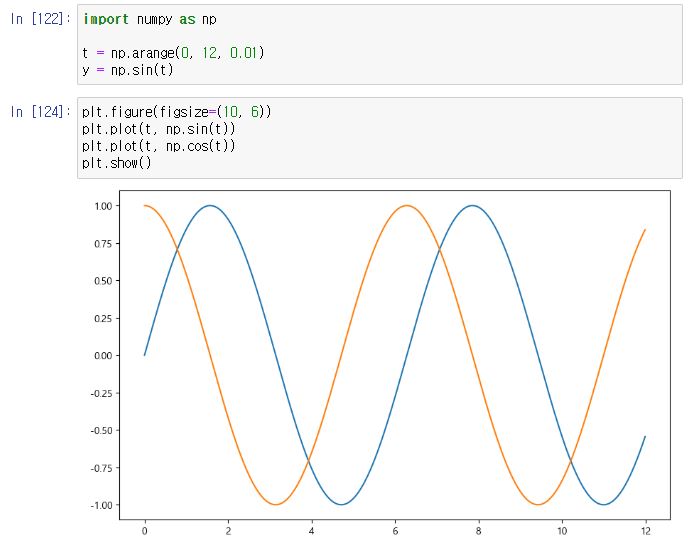Click x-axis tick label 8
Screen dimensions: 694x548
pyautogui.click(x=478, y=531)
